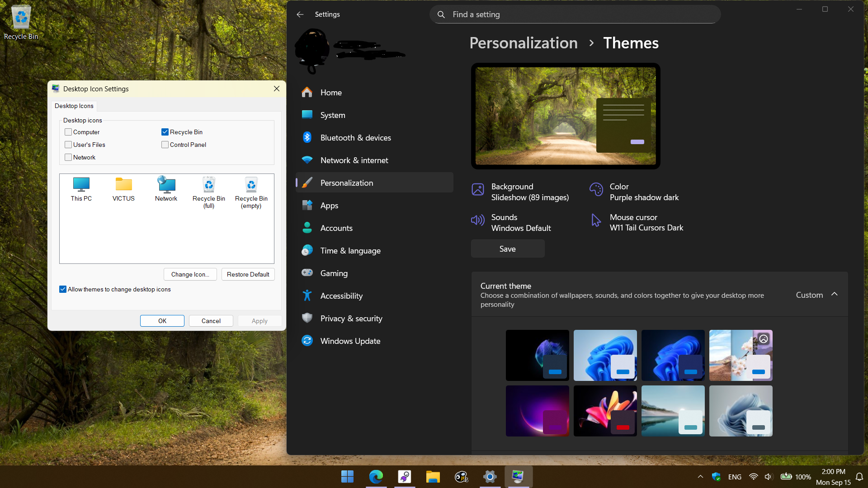Save the current theme
The image size is (868, 488).
click(x=508, y=249)
